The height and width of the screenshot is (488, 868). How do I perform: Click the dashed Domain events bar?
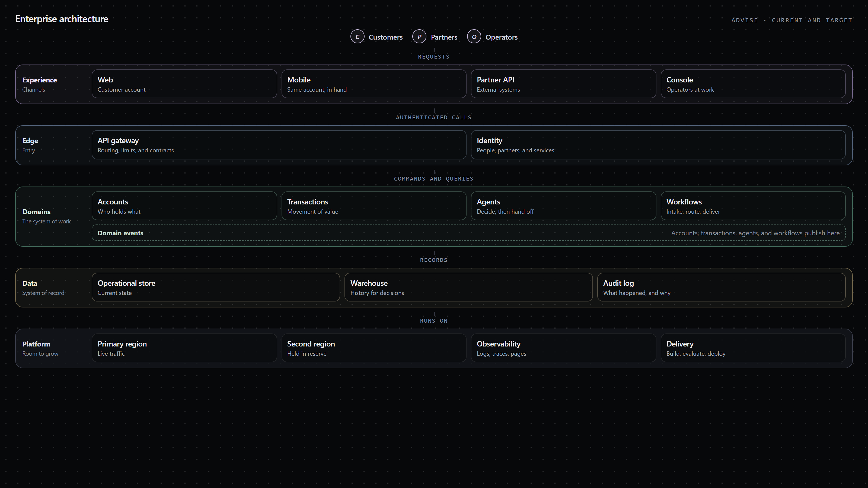pyautogui.click(x=469, y=233)
